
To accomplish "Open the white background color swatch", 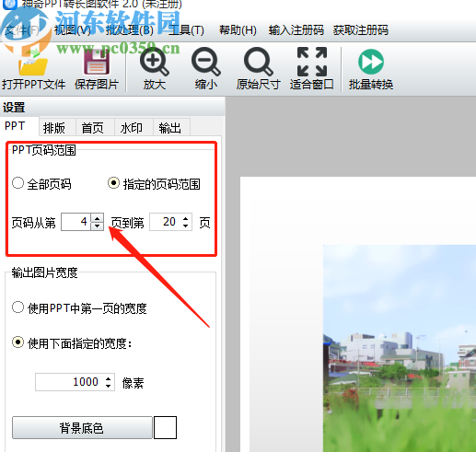I will 165,427.
